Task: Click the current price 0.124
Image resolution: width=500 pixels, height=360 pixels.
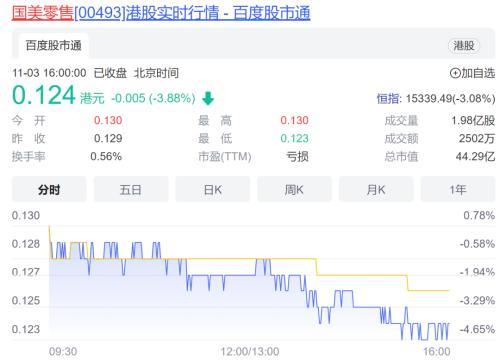Action: click(44, 95)
